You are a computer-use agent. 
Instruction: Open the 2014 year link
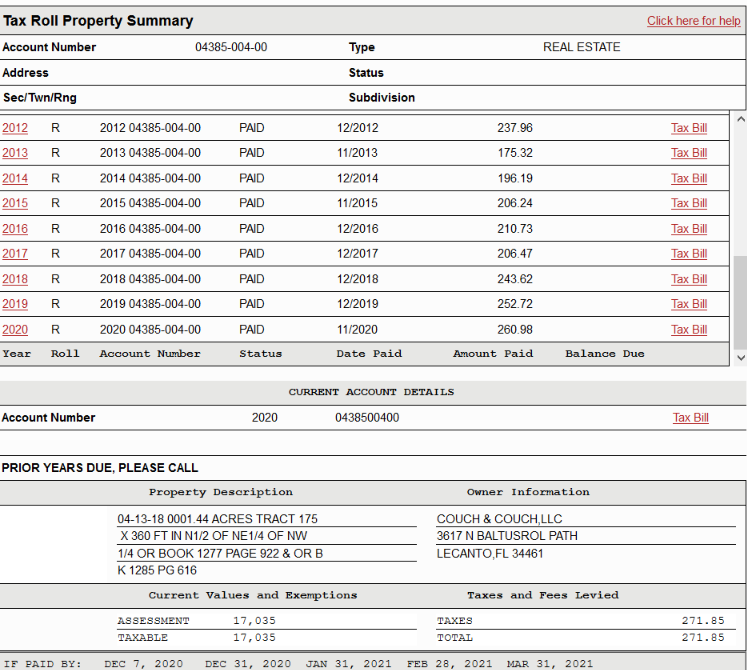[15, 179]
